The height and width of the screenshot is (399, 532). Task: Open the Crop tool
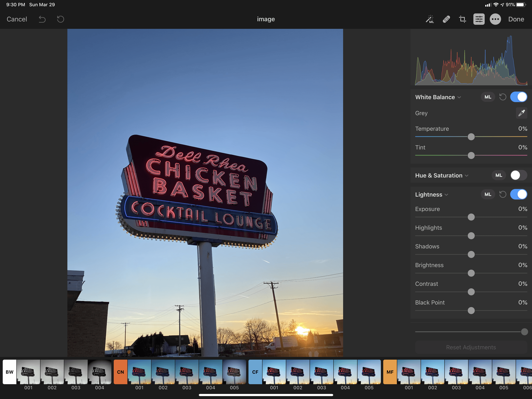pos(462,19)
